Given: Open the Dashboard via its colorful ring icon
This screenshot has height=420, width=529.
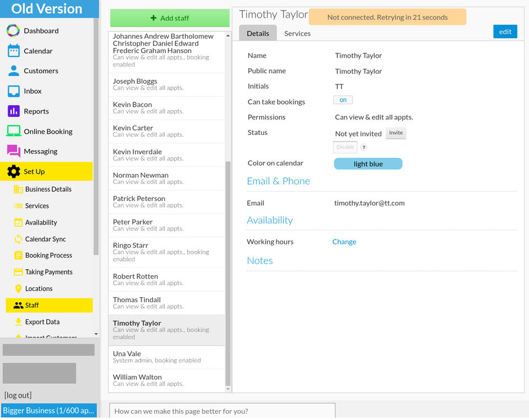Looking at the screenshot, I should pos(13,31).
